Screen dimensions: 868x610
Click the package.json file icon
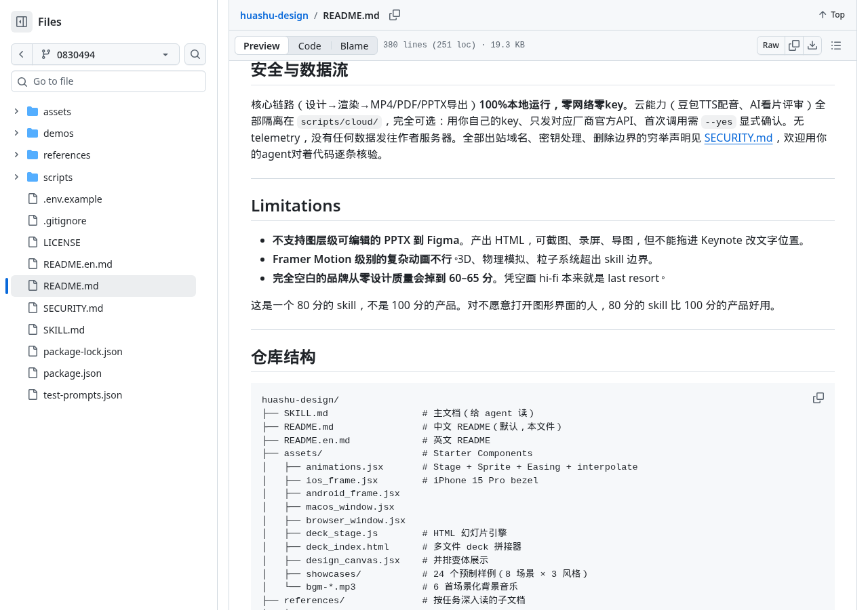pos(33,373)
